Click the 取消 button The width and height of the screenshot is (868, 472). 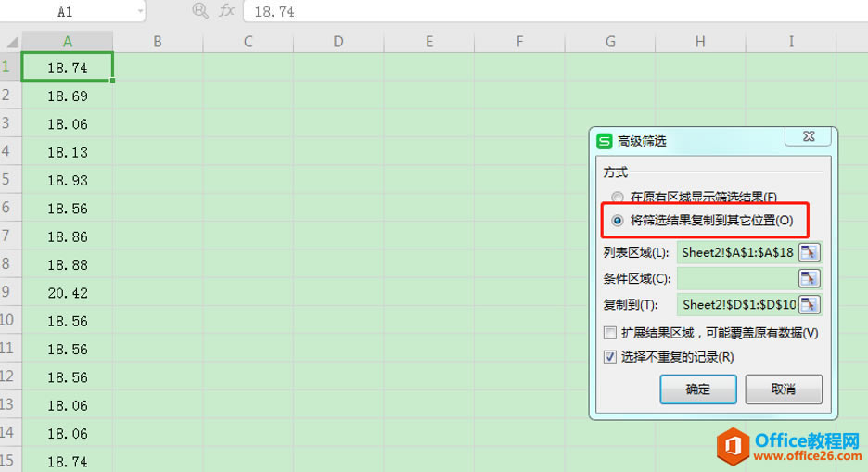(x=784, y=389)
